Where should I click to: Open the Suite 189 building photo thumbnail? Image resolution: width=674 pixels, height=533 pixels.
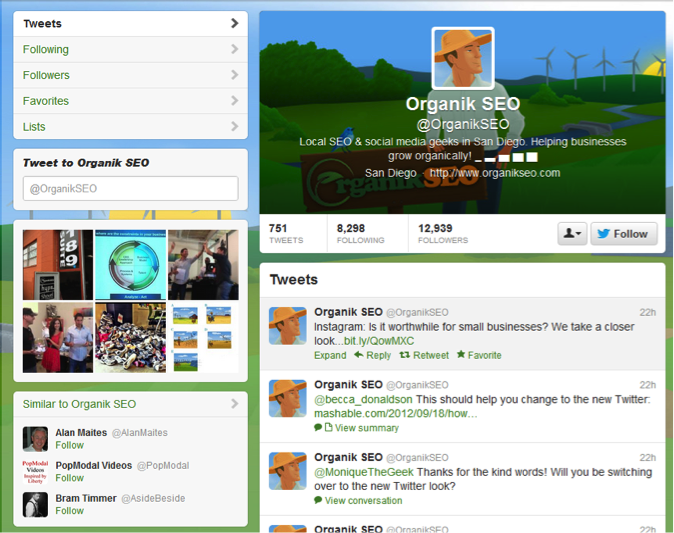coord(58,265)
